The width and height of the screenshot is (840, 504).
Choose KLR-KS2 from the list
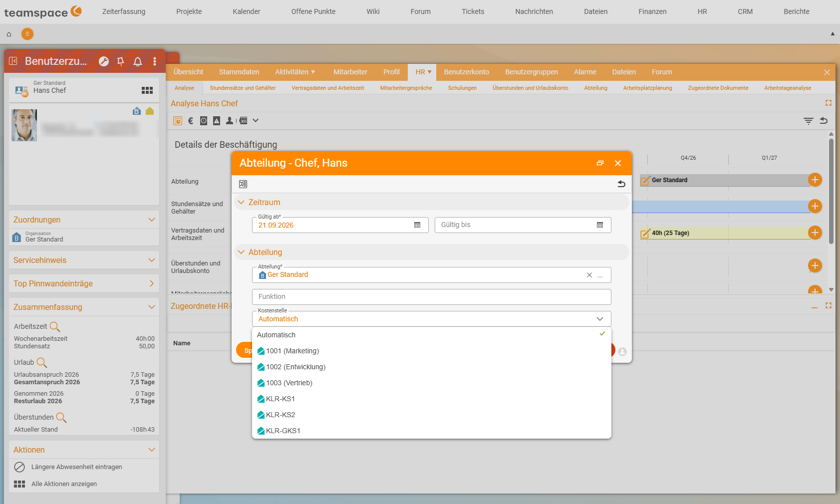point(432,415)
